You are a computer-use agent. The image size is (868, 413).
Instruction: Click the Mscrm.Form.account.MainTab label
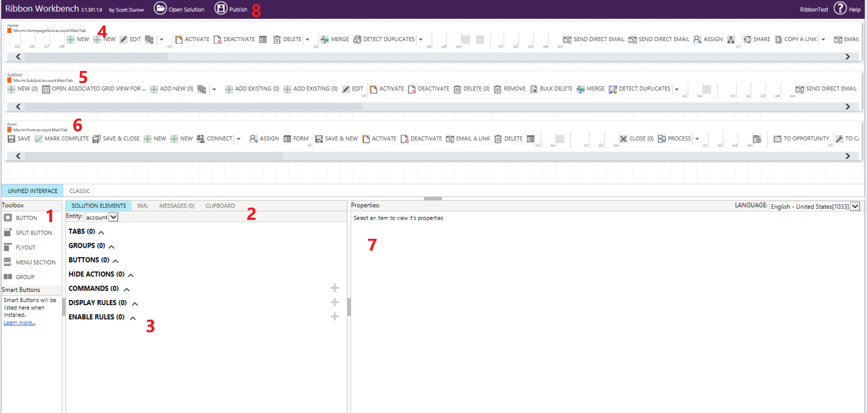[x=40, y=130]
